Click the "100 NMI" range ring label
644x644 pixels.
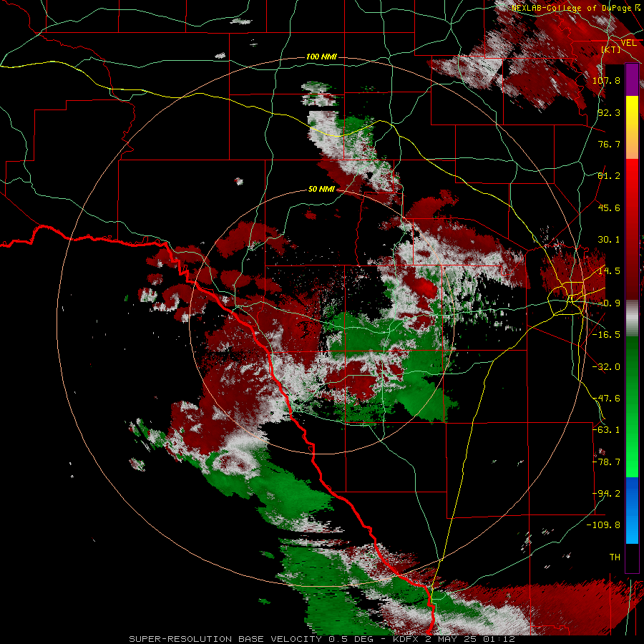click(x=321, y=57)
